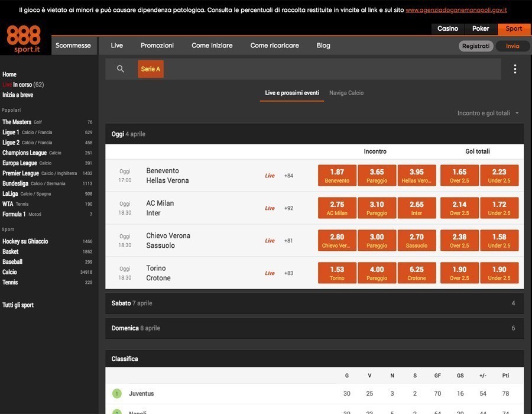Image resolution: width=532 pixels, height=414 pixels.
Task: Click the Invia button
Action: click(512, 46)
